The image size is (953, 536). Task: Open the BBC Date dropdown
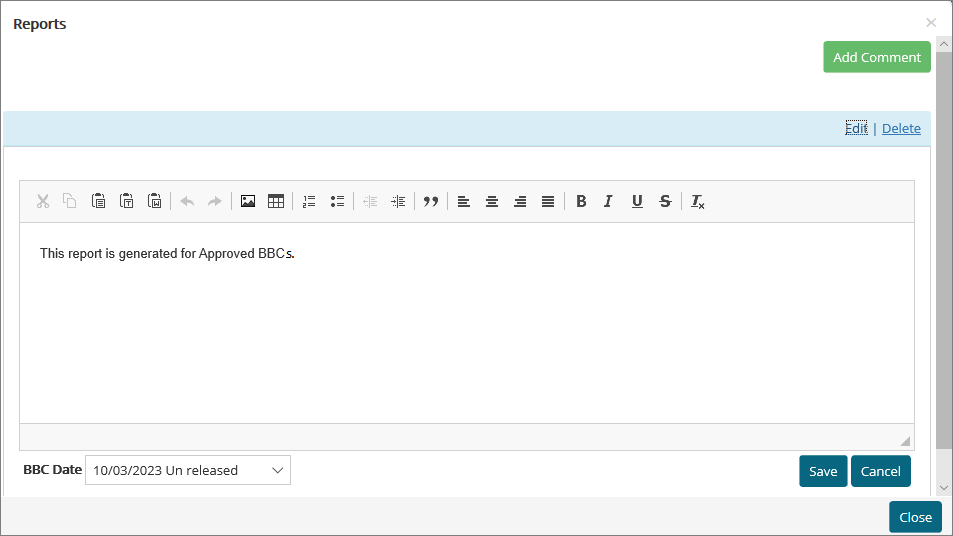(x=188, y=470)
